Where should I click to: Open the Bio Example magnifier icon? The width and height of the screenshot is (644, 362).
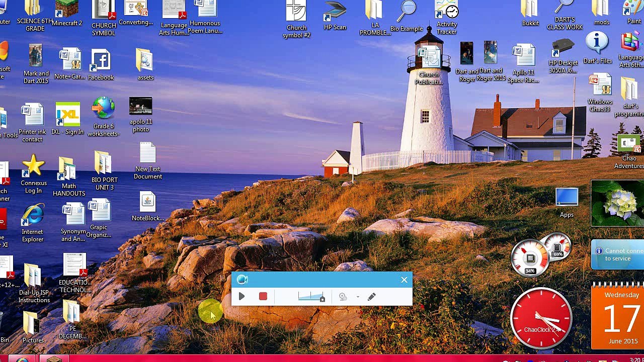tap(407, 16)
